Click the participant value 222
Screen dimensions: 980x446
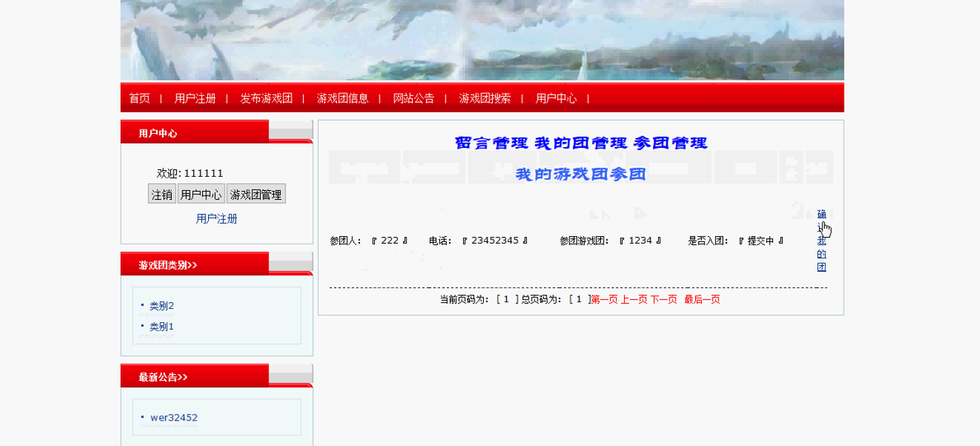coord(390,240)
